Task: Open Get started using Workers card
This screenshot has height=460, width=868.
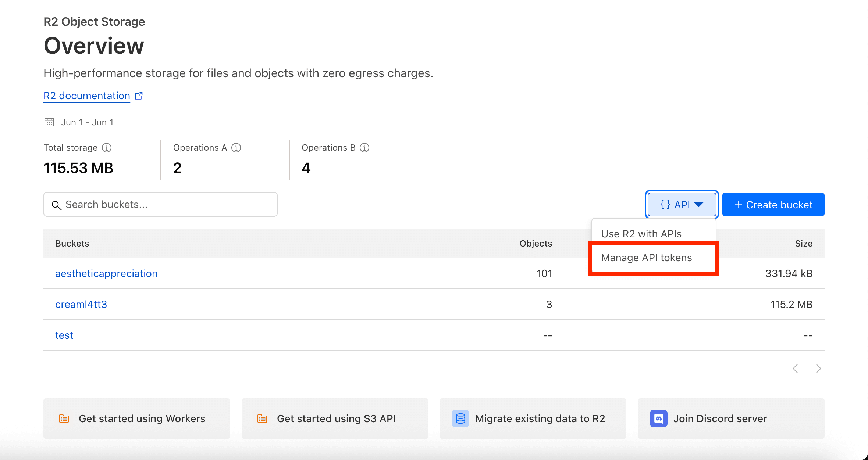Action: tap(136, 418)
